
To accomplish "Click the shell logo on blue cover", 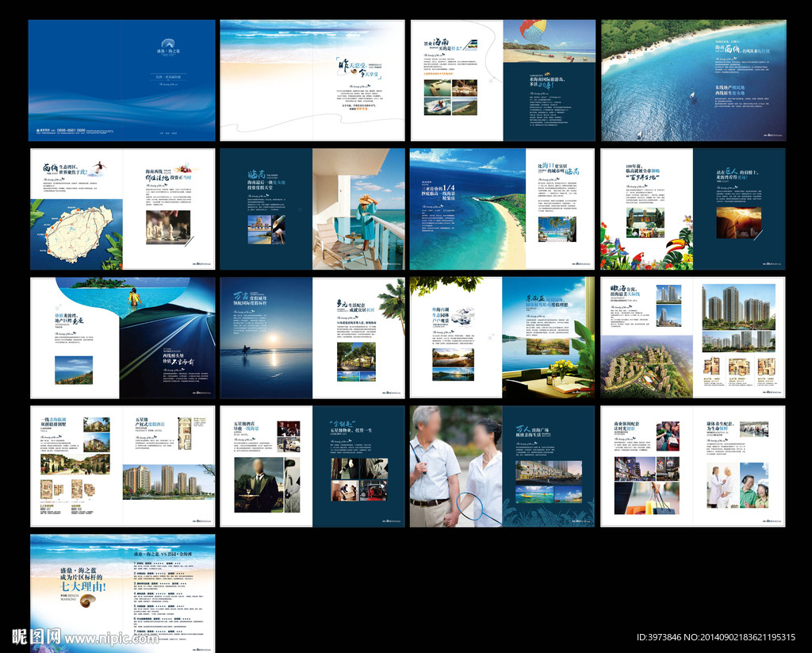I will (x=168, y=44).
